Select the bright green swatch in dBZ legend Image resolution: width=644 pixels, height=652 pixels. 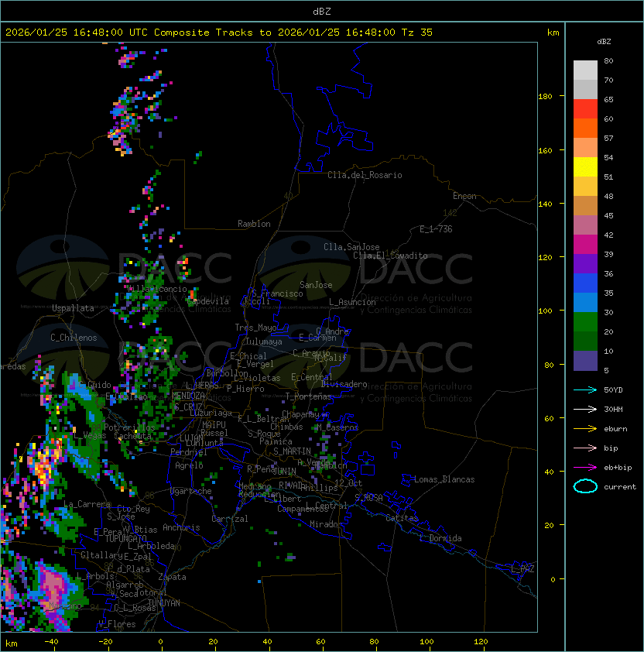[585, 322]
